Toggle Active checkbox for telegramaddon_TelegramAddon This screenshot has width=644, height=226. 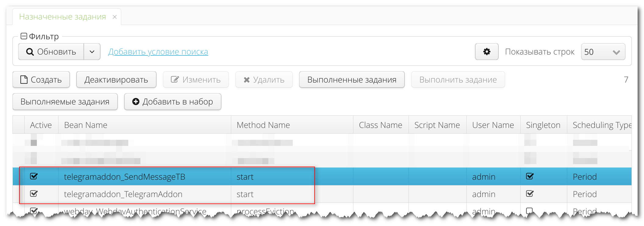[x=34, y=194]
